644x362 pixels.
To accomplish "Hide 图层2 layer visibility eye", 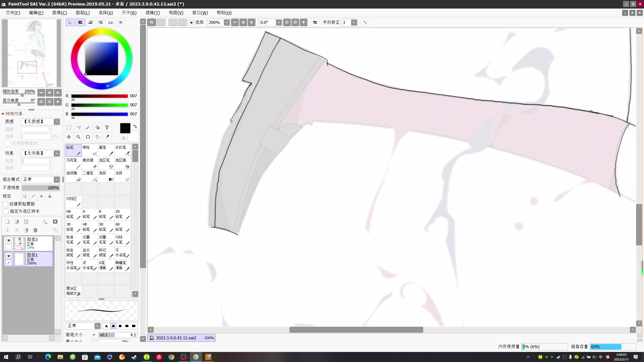I will coord(9,240).
